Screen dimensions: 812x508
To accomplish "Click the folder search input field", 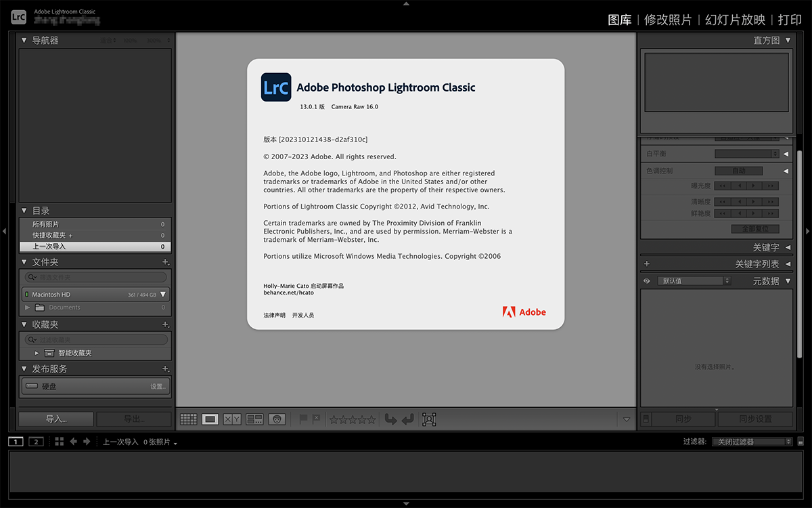I will tap(95, 277).
